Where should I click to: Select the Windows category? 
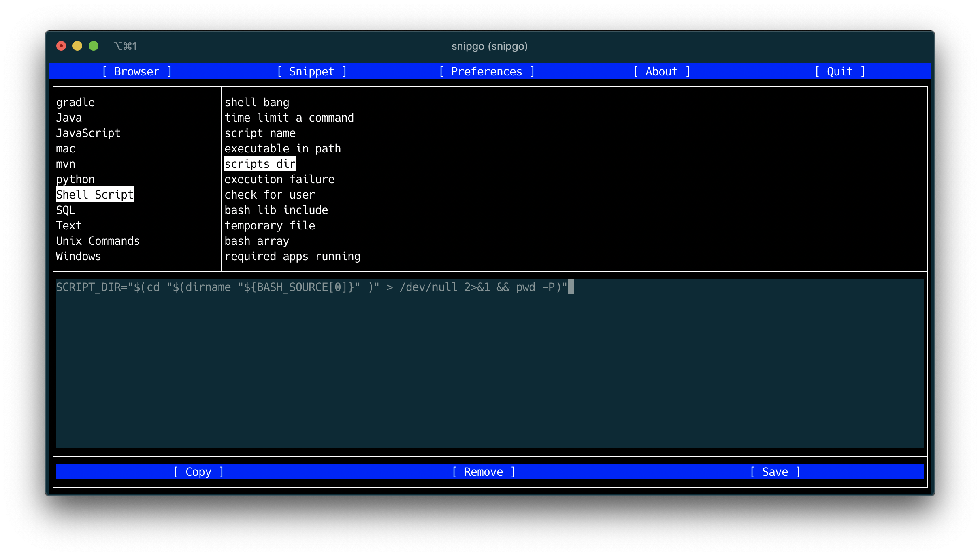coord(78,256)
